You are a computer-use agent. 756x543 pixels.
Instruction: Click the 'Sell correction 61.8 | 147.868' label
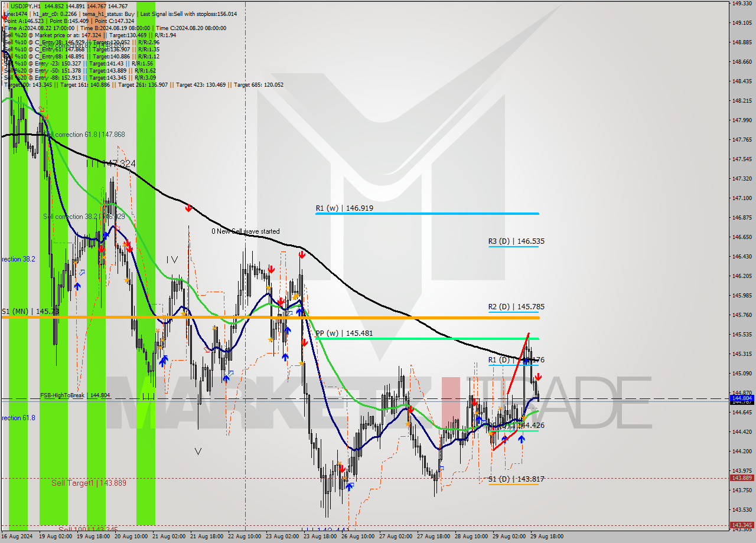[84, 135]
